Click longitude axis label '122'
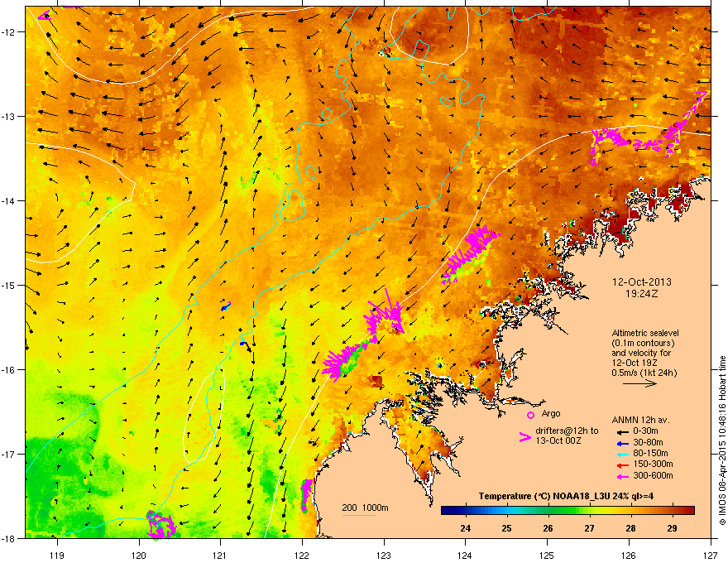728x563 pixels. 302,555
